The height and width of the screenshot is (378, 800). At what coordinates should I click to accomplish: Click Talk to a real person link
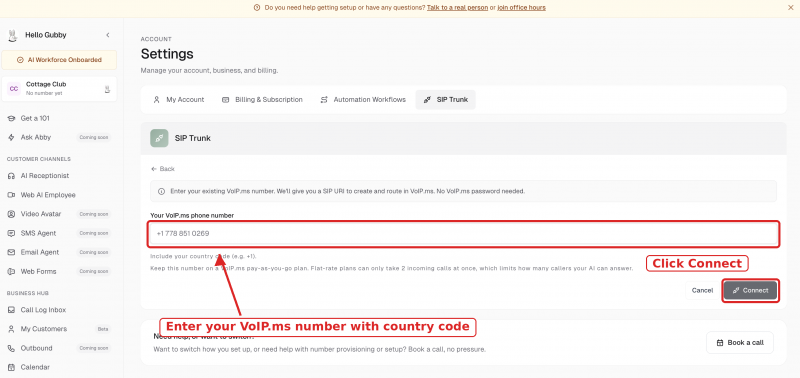point(457,8)
